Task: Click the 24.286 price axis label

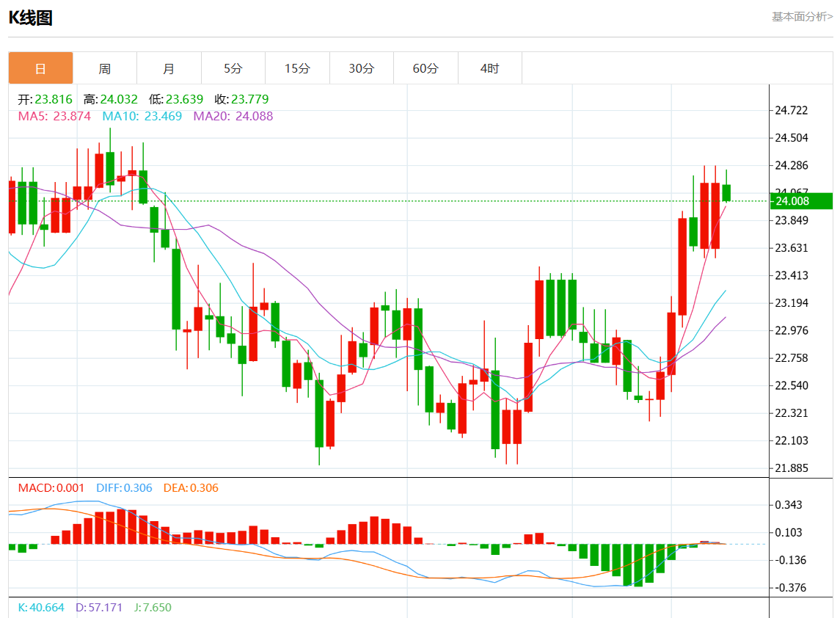Action: pos(792,165)
